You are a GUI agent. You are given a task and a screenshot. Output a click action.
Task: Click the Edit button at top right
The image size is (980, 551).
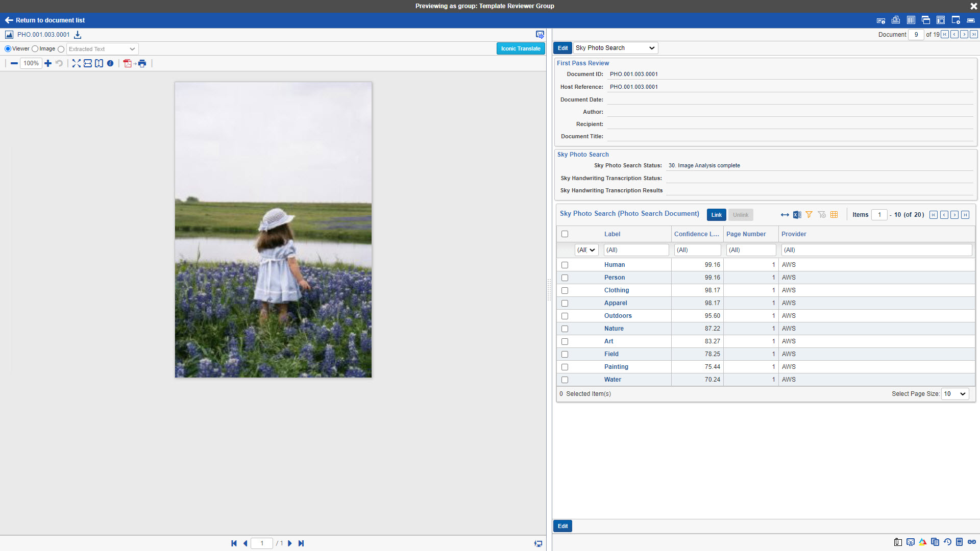click(x=562, y=48)
